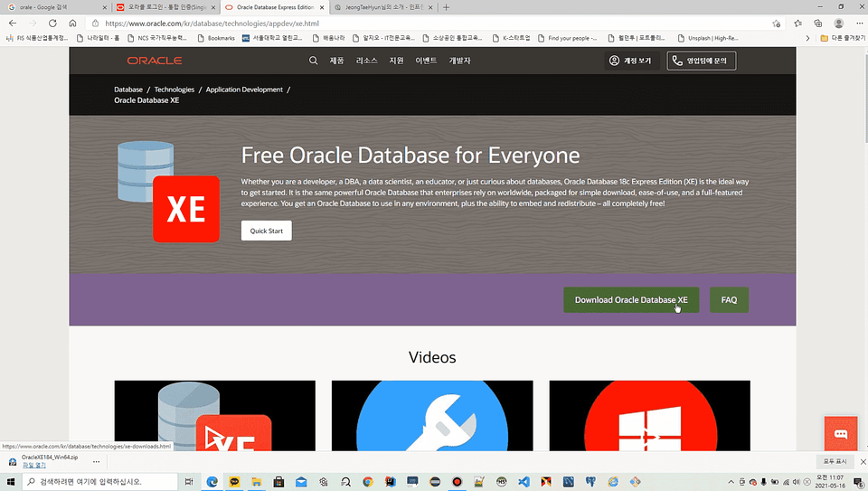Open the browser settings ellipsis menu

pyautogui.click(x=859, y=24)
